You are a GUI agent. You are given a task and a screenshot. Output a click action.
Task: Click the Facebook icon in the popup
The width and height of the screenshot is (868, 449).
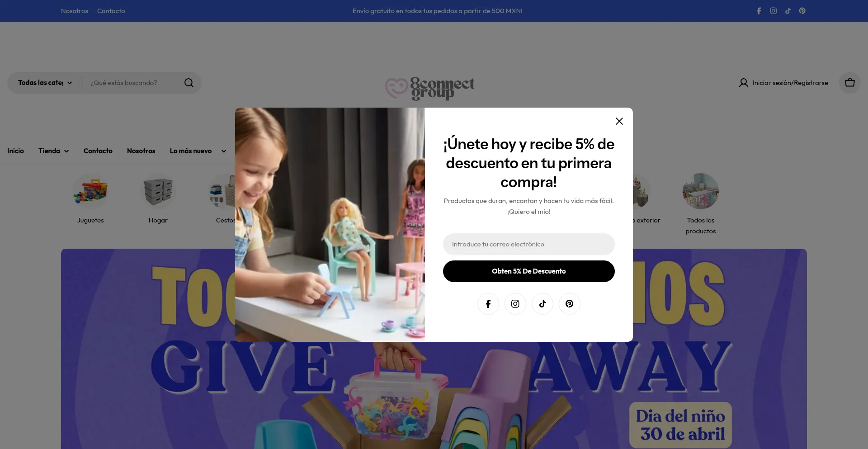pos(488,304)
